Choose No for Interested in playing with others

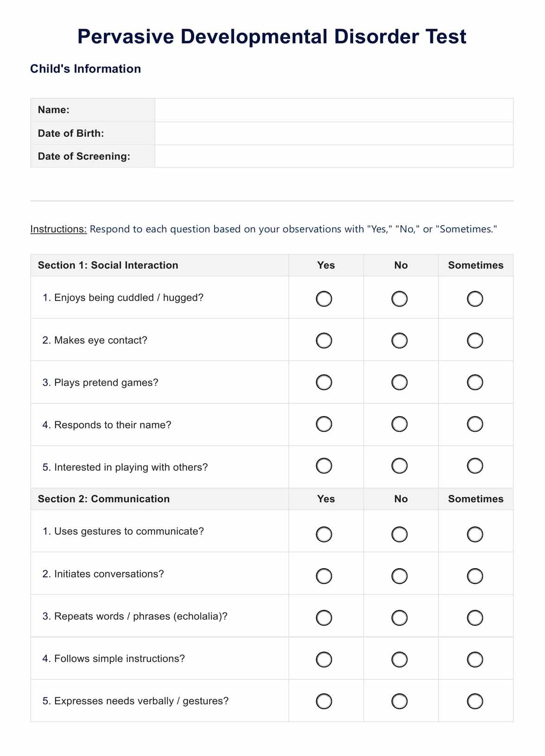point(399,466)
